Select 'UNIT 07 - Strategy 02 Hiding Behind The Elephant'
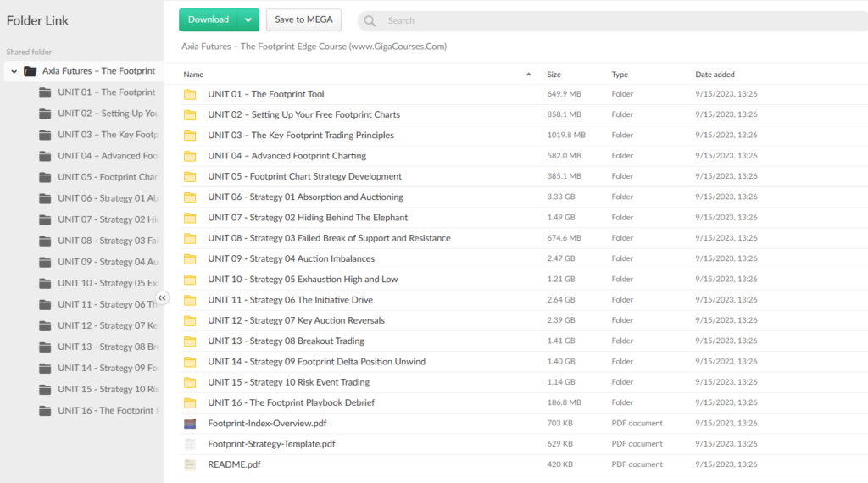Screen dimensions: 868x483 point(308,218)
